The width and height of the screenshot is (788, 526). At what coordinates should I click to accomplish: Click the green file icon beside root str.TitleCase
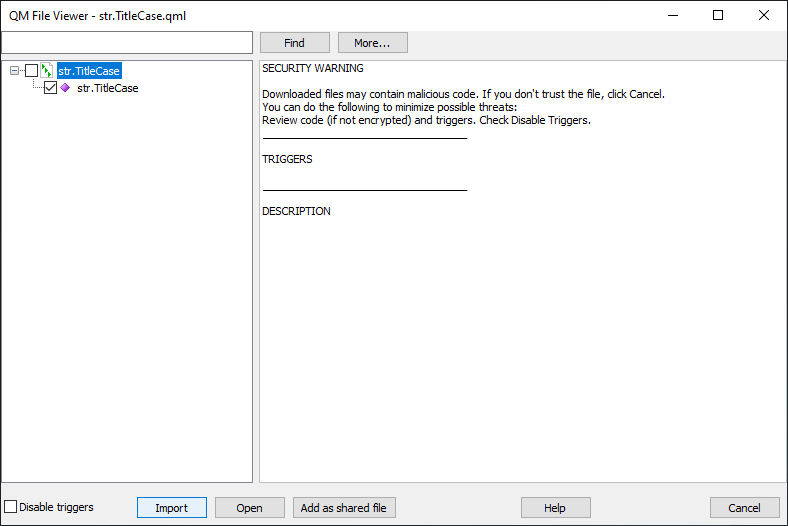47,70
